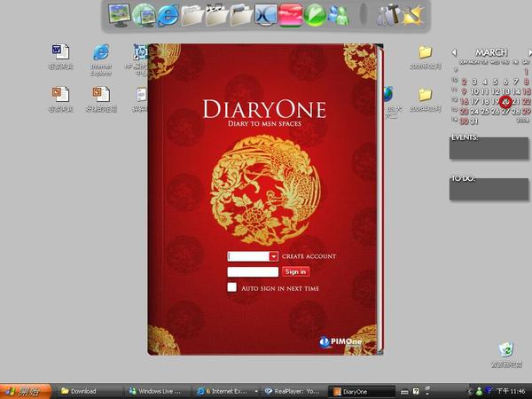Viewport: 532px width, 399px height.
Task: Click the network icon in the system tray
Action: click(489, 391)
